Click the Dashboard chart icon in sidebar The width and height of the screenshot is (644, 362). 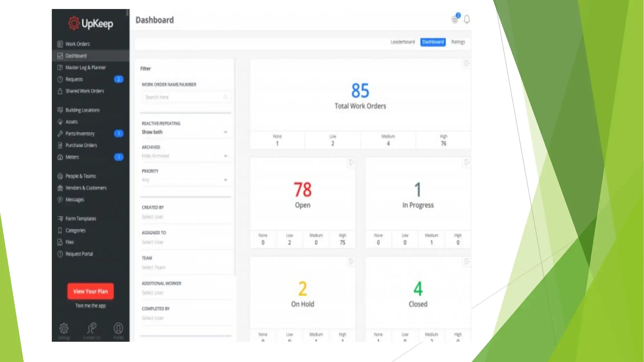[x=60, y=56]
